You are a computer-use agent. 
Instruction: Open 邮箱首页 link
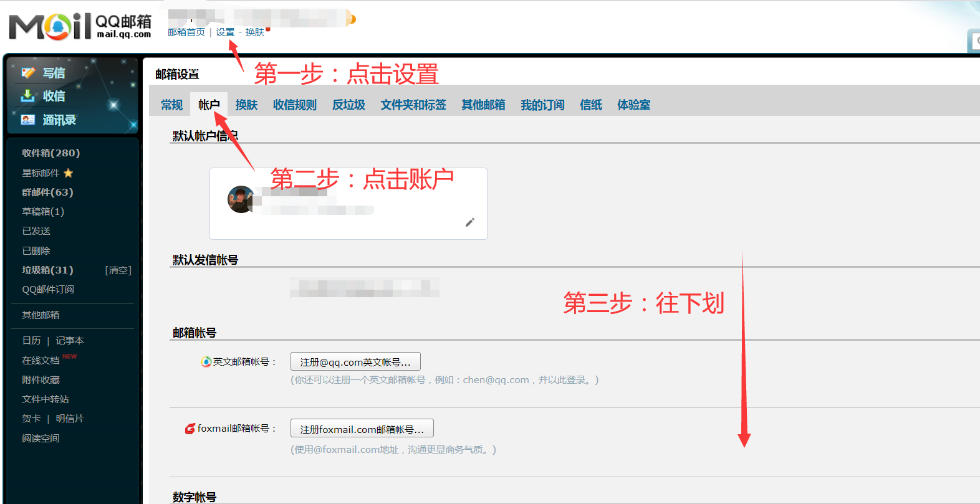click(186, 32)
